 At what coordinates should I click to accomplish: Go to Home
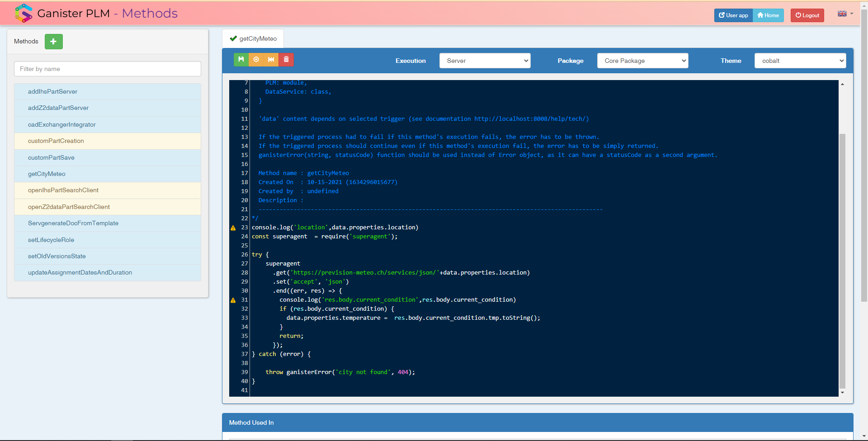[x=768, y=15]
